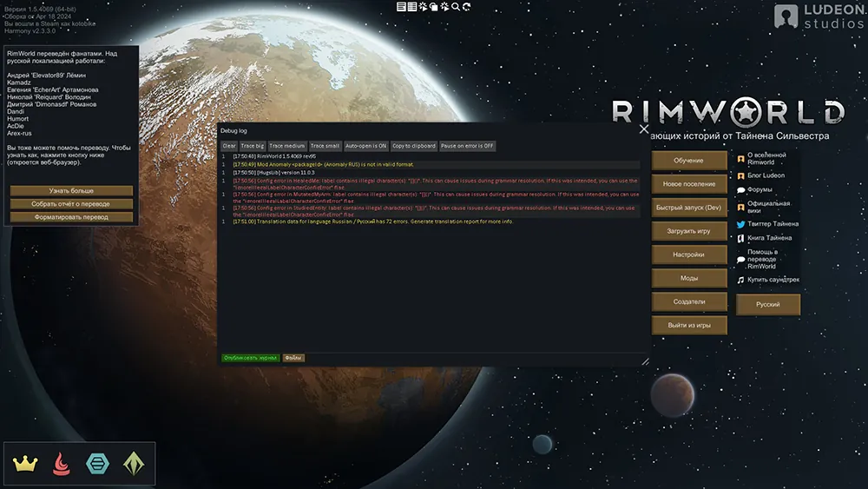This screenshot has height=489, width=868.
Task: Open the Русский language selector button
Action: (767, 305)
